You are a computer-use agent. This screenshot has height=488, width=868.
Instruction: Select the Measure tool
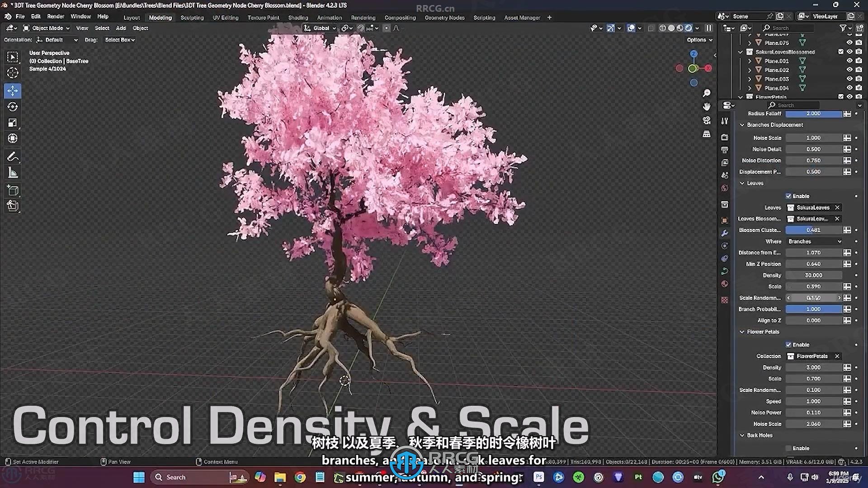[x=13, y=173]
